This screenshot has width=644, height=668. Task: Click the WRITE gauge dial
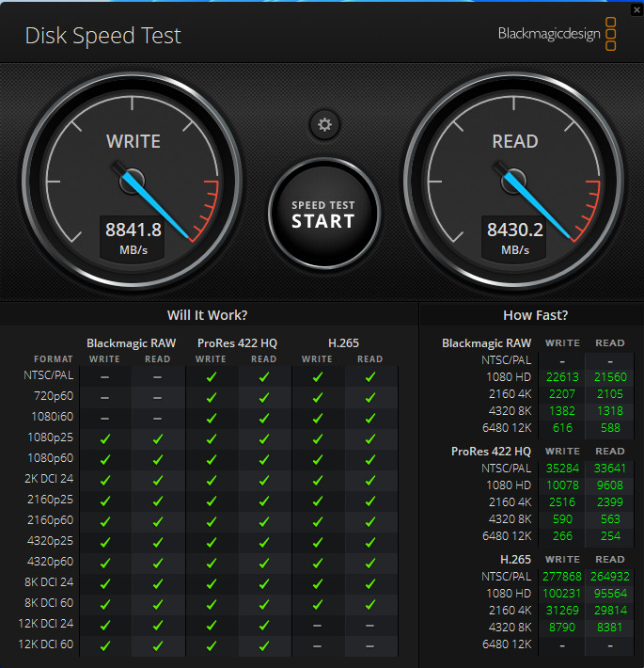(133, 181)
